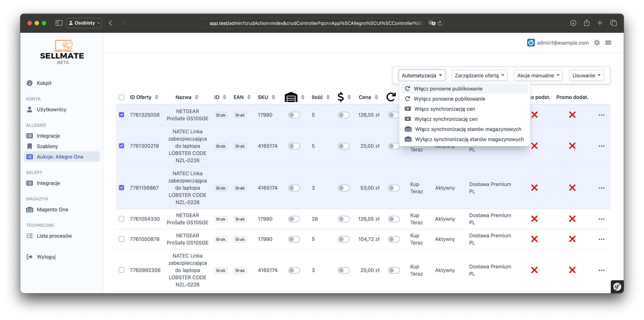Open a new Safari tab with plus icon
The height and width of the screenshot is (320, 644).
click(600, 23)
